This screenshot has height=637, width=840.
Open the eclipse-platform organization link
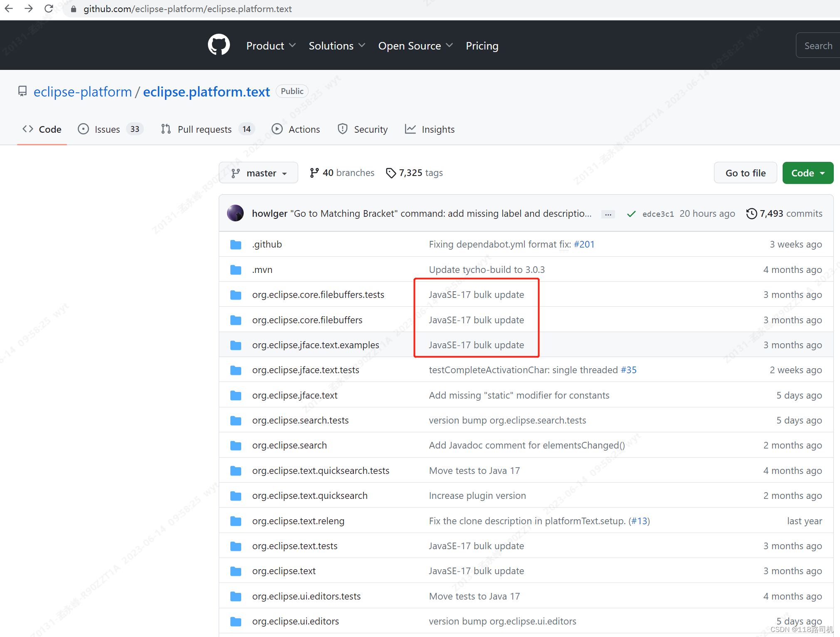click(x=83, y=92)
